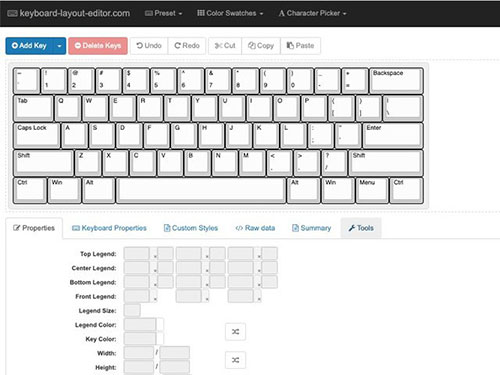Click the Add Key button
This screenshot has height=375, width=500.
pos(29,46)
